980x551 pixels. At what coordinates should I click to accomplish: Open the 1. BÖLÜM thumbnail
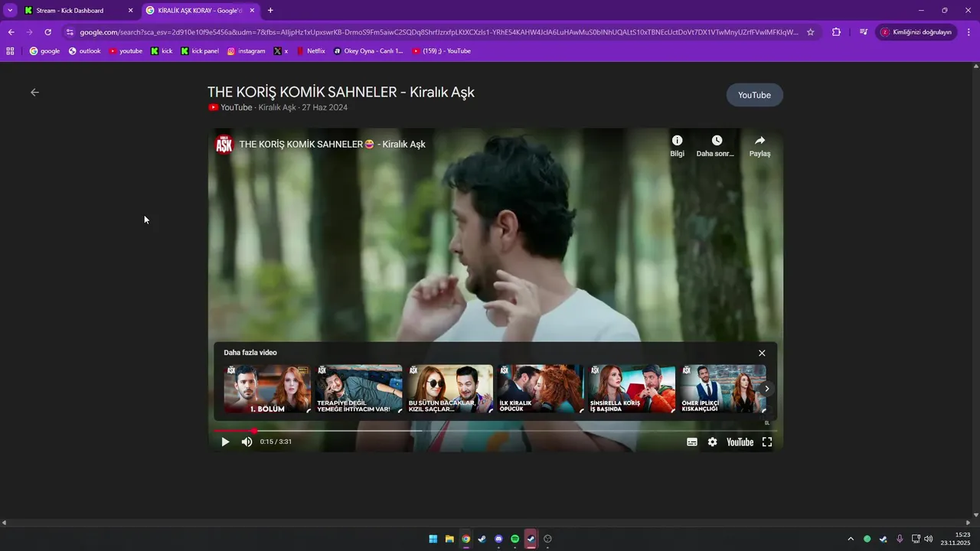click(x=267, y=389)
